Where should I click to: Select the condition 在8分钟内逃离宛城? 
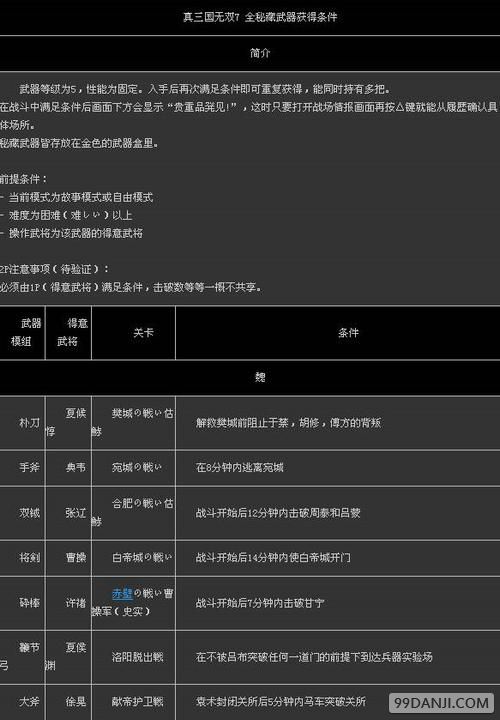pyautogui.click(x=240, y=467)
